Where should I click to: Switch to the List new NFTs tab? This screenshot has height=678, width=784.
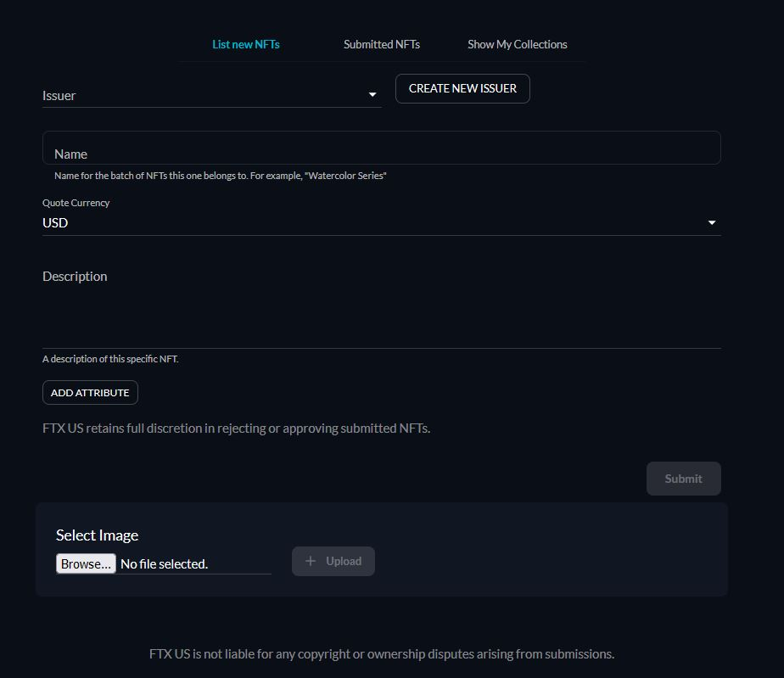[x=245, y=44]
